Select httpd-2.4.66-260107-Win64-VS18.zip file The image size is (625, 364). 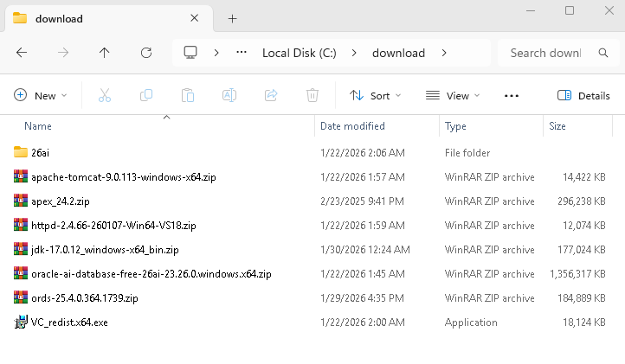tap(113, 226)
